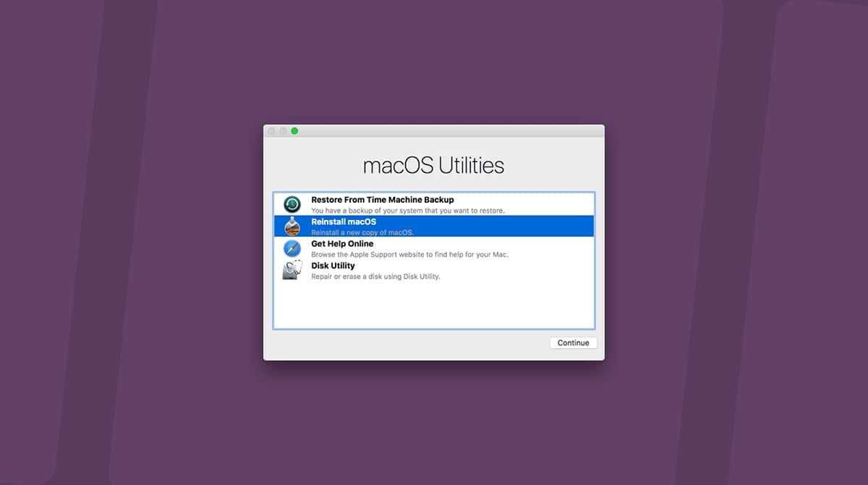Click the 'Reinstall a new copy of macOS' description
Screen dimensions: 868x485
point(362,232)
